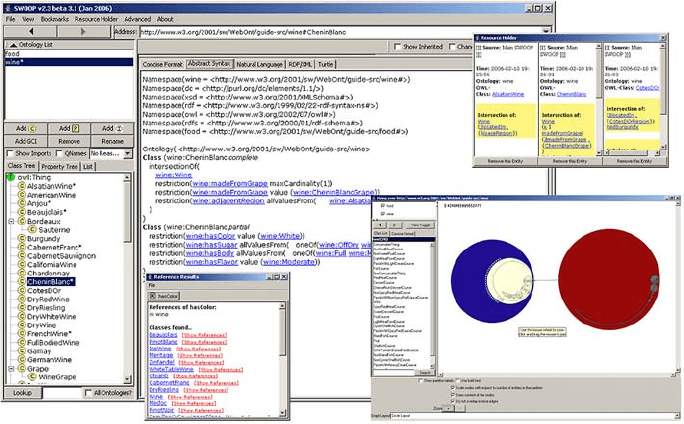Open the wine:madeFromGrape maxCardinality link
684x424 pixels.
229,184
